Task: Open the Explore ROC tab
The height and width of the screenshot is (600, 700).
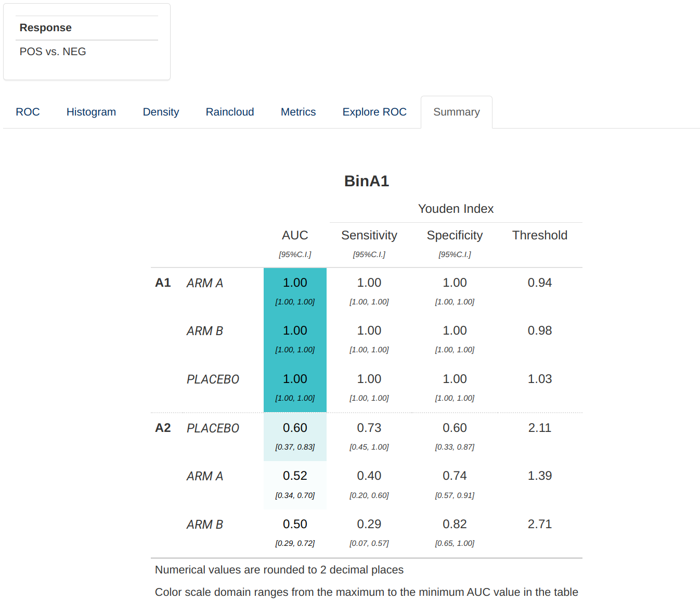Action: 374,112
